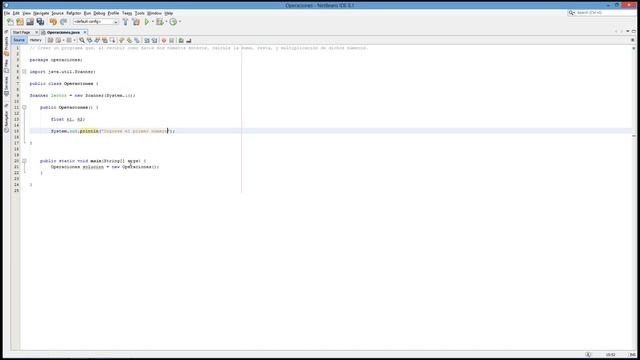Image resolution: width=640 pixels, height=360 pixels.
Task: Open the Tools menu
Action: (140, 13)
